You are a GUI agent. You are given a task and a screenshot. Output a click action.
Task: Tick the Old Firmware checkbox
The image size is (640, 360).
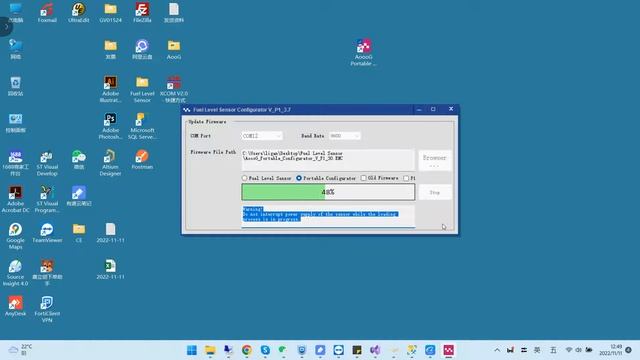(363, 178)
